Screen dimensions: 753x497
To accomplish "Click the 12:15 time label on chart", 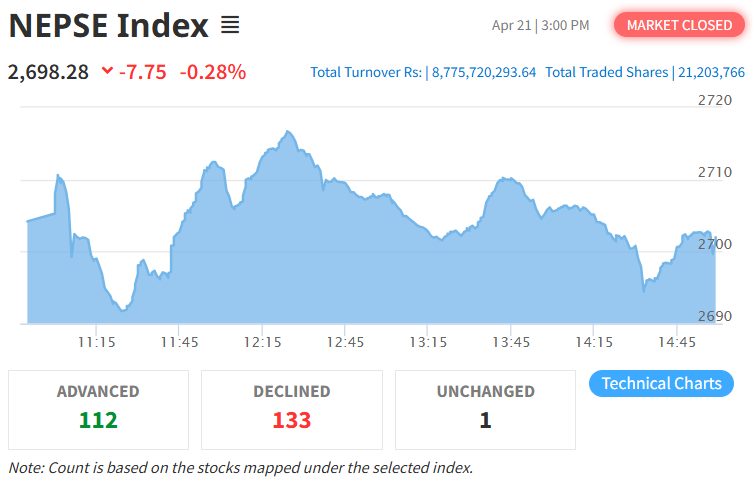I will point(262,342).
